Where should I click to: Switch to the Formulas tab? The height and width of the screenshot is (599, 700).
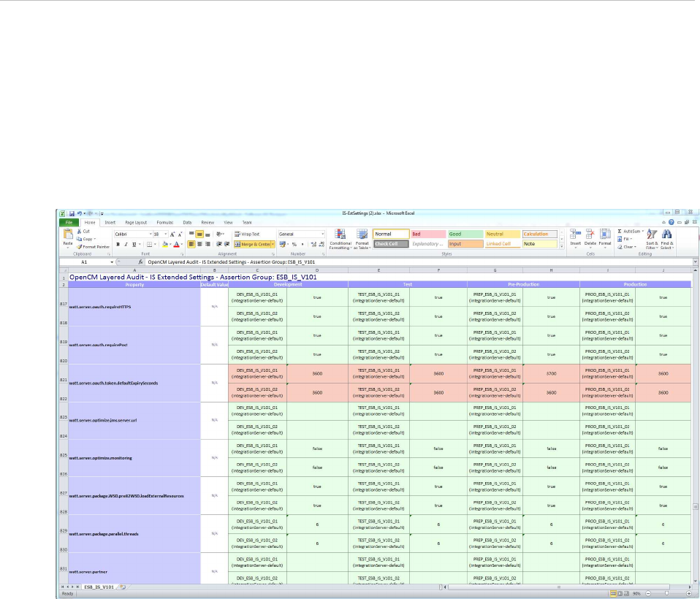[164, 222]
